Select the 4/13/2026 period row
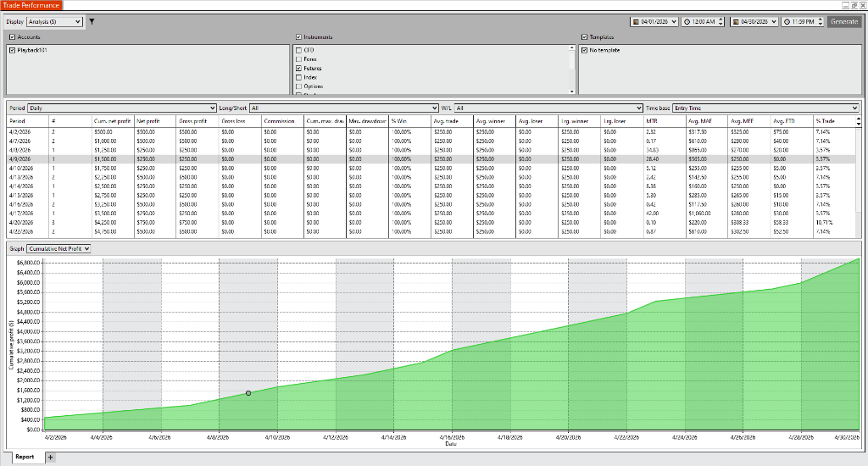868x466 pixels. [x=431, y=178]
